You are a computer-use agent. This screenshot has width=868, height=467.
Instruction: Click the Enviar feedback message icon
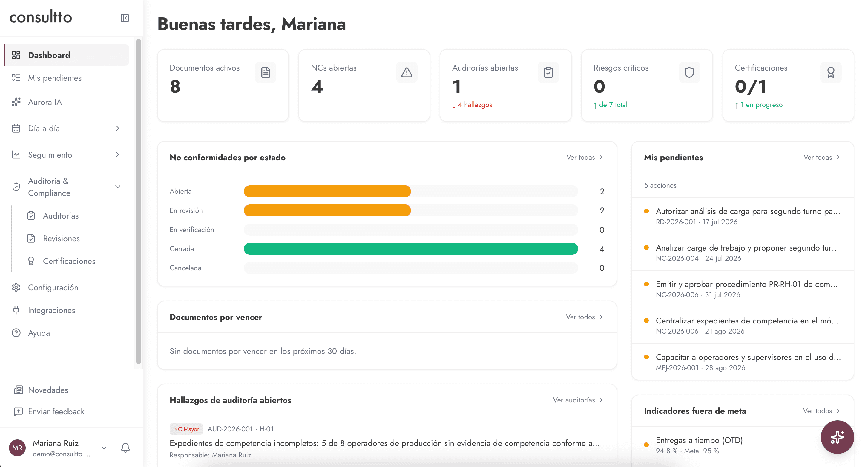point(18,411)
